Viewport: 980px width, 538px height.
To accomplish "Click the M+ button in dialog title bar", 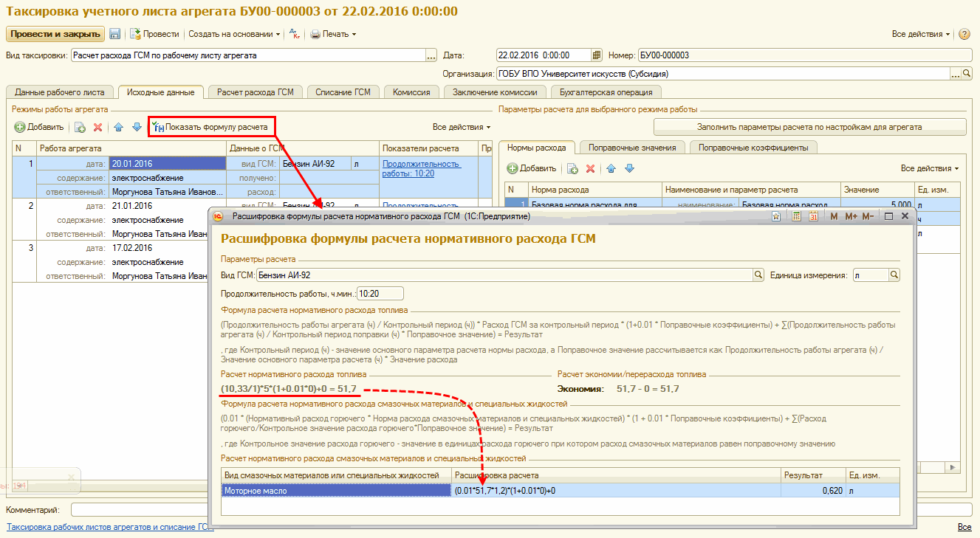I will click(851, 216).
